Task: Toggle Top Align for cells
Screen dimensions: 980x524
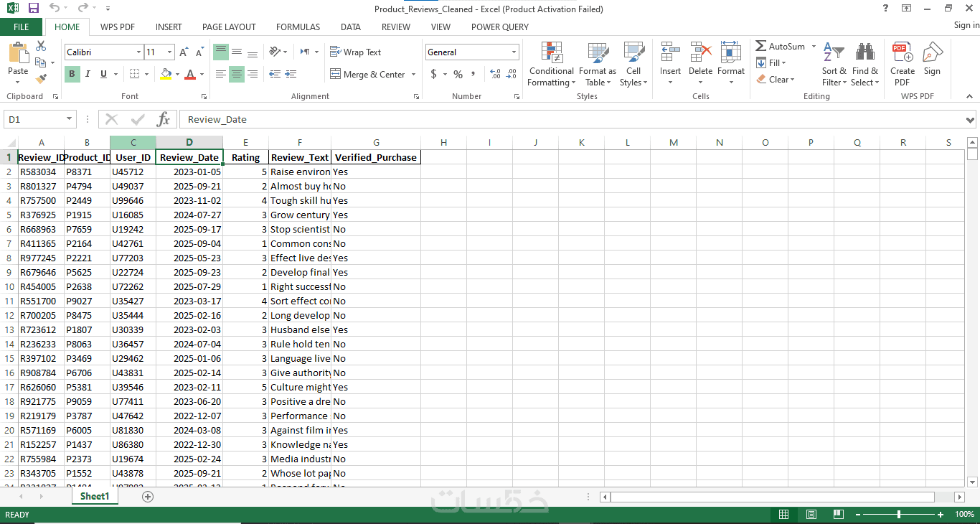Action: [x=221, y=52]
